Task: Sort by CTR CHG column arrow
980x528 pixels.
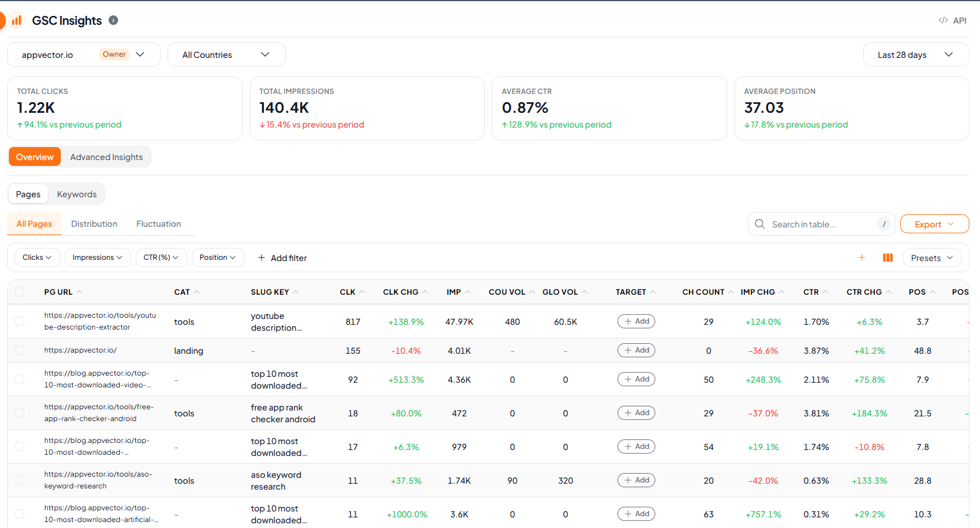Action: click(888, 292)
